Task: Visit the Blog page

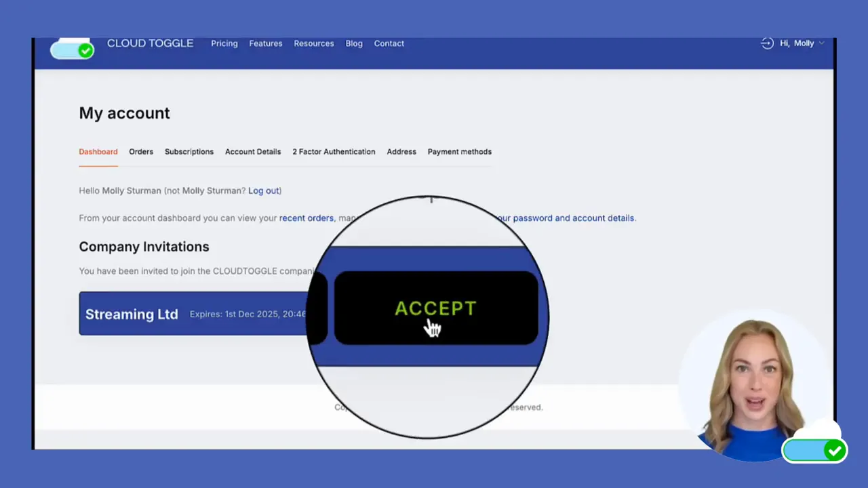Action: coord(353,43)
